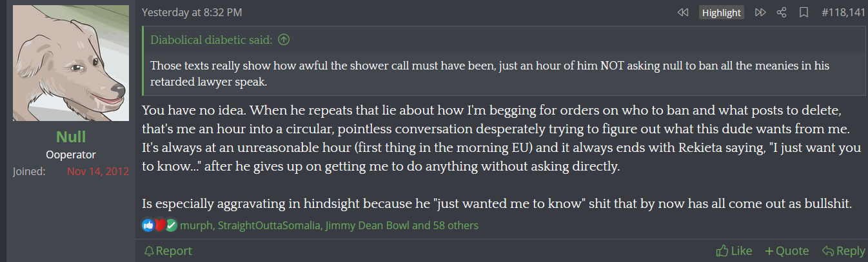Toggle the Highlight button

click(721, 12)
